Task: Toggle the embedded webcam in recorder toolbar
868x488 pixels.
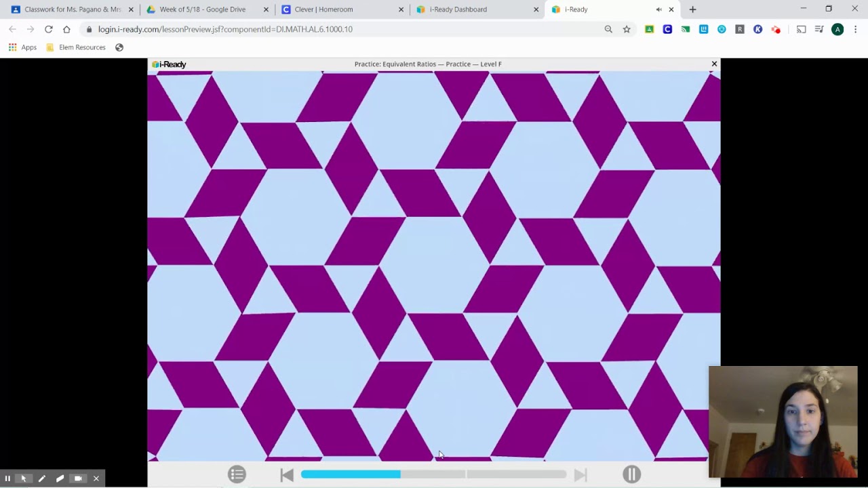Action: tap(78, 479)
